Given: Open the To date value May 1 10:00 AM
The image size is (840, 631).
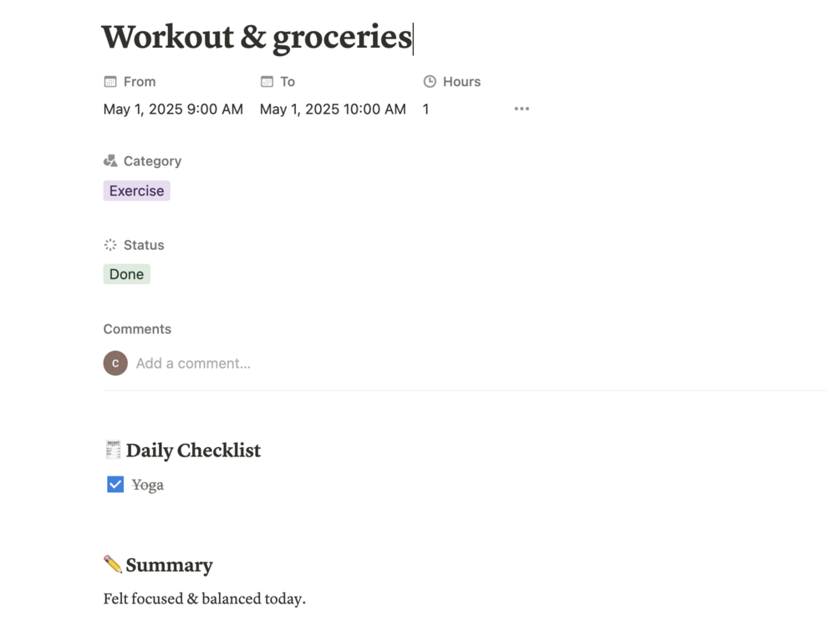Looking at the screenshot, I should coord(333,109).
